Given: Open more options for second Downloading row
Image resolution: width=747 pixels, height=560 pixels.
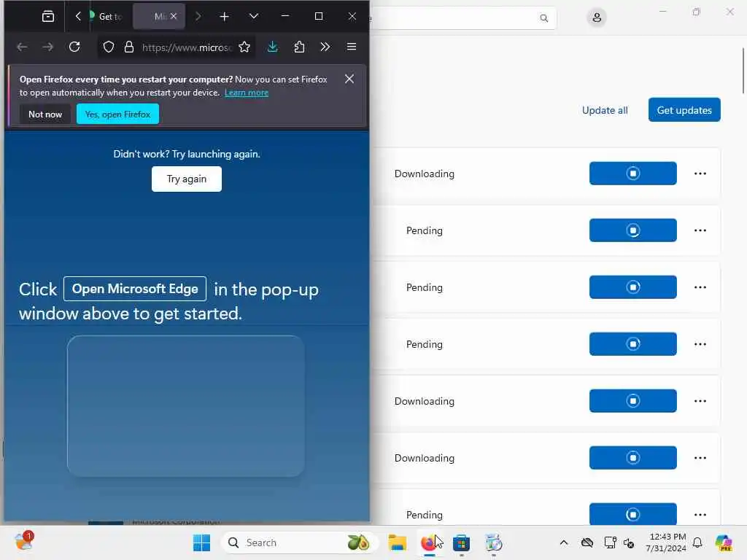Looking at the screenshot, I should coord(700,401).
